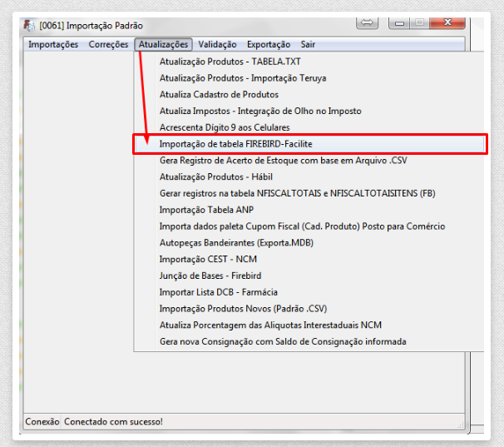Screen dimensions: 504x447
Task: Select Junção de Bases - Firebird
Action: [309, 276]
